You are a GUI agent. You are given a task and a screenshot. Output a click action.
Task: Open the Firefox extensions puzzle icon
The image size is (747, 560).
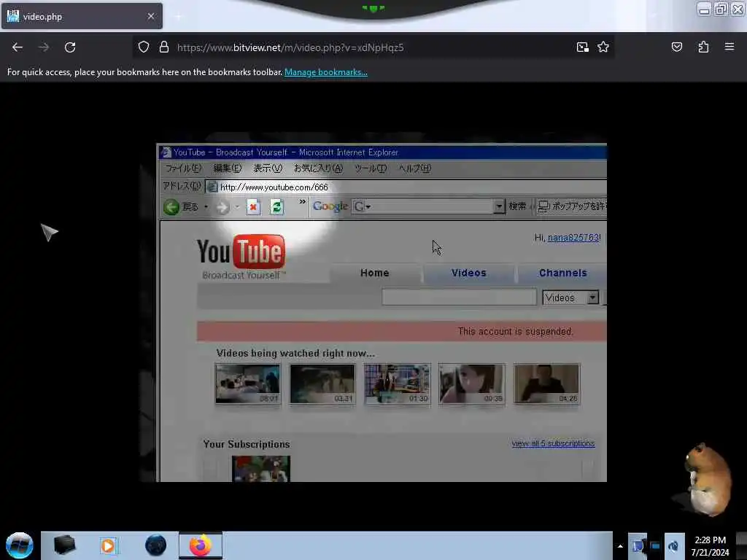(703, 47)
